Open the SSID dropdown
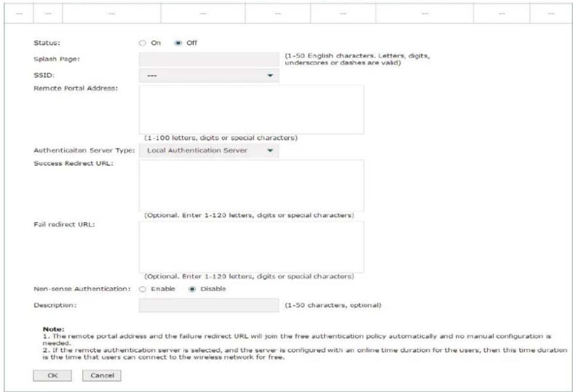Viewport: 573px width, 392px height. point(208,76)
